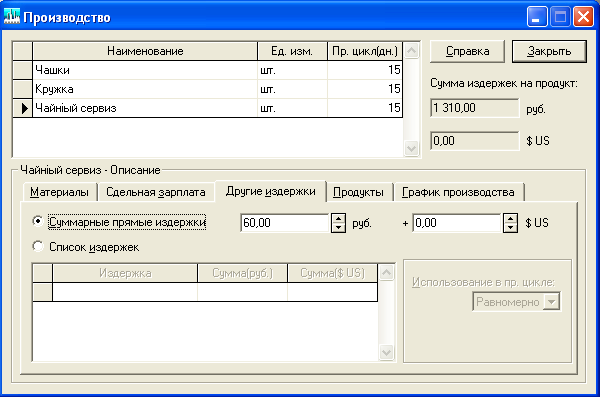
Task: Click the products table scroll-up arrow
Action: point(411,51)
